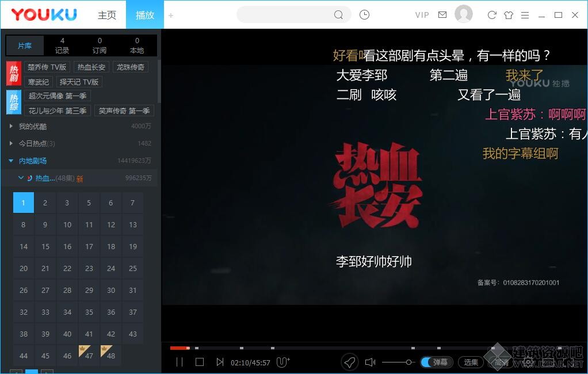
Task: Play episode 30
Action: (x=111, y=290)
